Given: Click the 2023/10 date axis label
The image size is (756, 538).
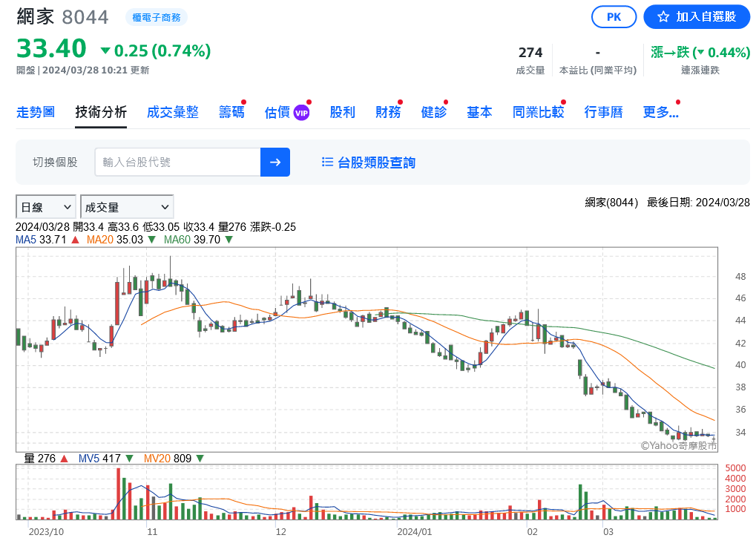Looking at the screenshot, I should [x=46, y=532].
